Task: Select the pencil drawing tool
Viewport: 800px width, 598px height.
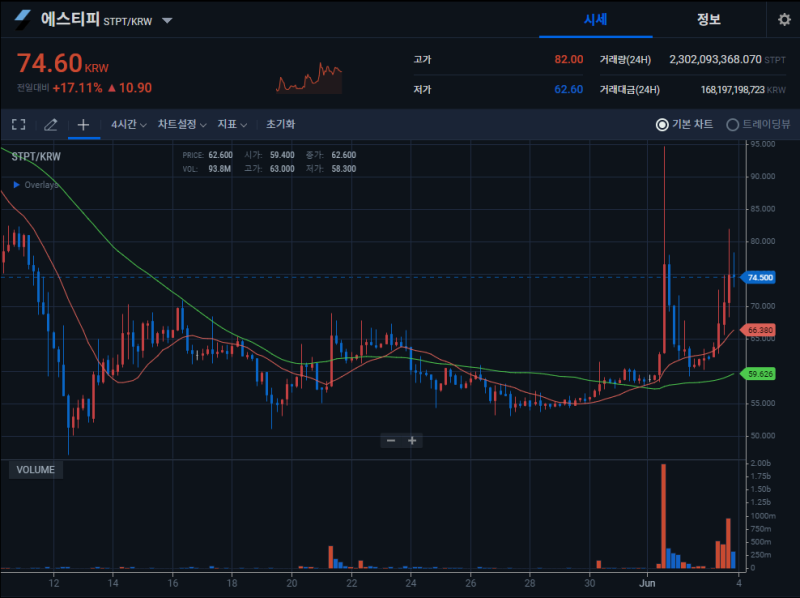Action: (51, 124)
